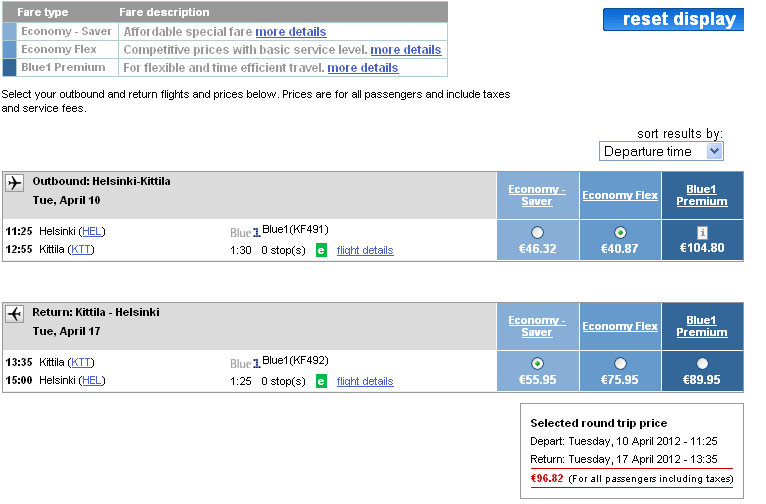
Task: Select outbound Economy Saver fare €46.32
Action: (x=537, y=232)
